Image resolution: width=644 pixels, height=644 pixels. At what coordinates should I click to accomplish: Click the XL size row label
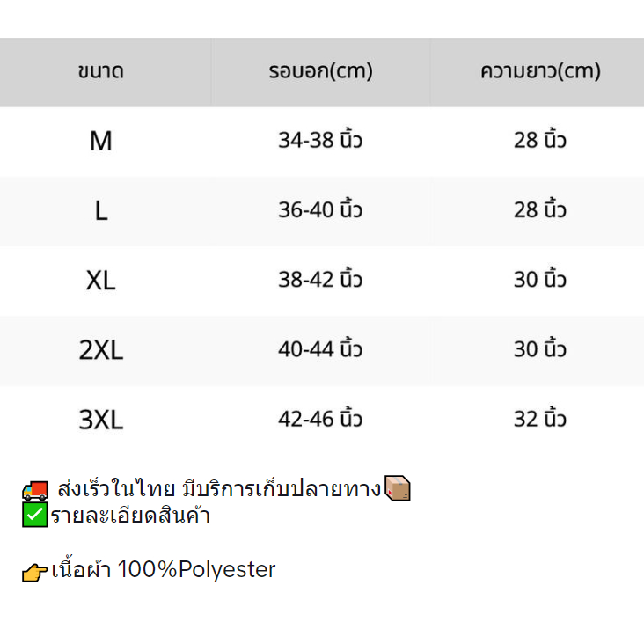click(101, 281)
